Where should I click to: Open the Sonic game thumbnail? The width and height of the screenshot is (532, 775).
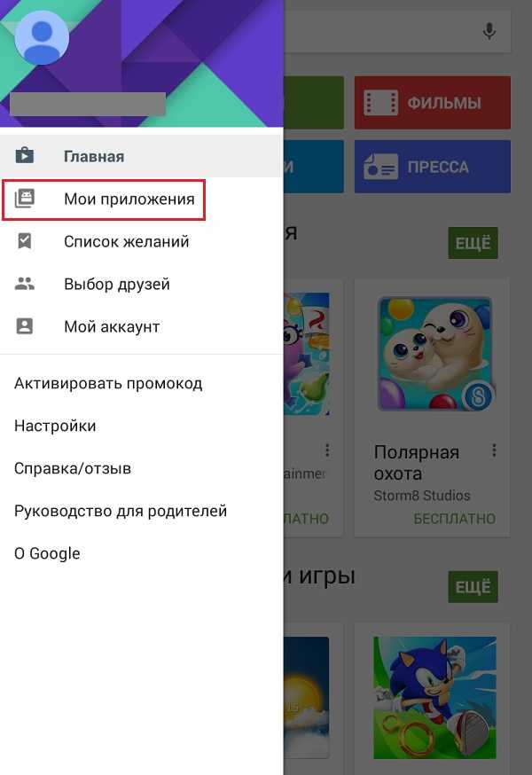coord(434,697)
